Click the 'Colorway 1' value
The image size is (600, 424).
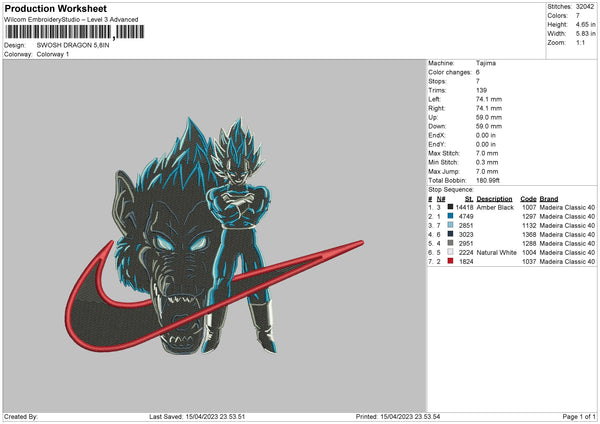tap(53, 54)
